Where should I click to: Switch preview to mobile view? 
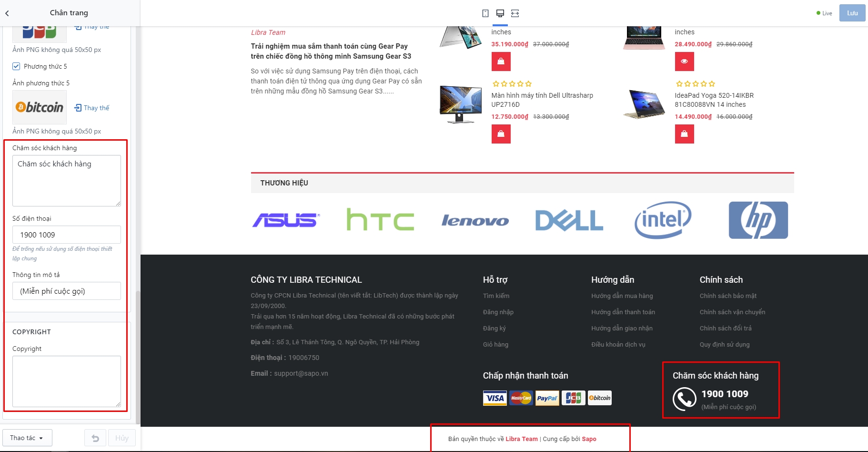tap(485, 13)
